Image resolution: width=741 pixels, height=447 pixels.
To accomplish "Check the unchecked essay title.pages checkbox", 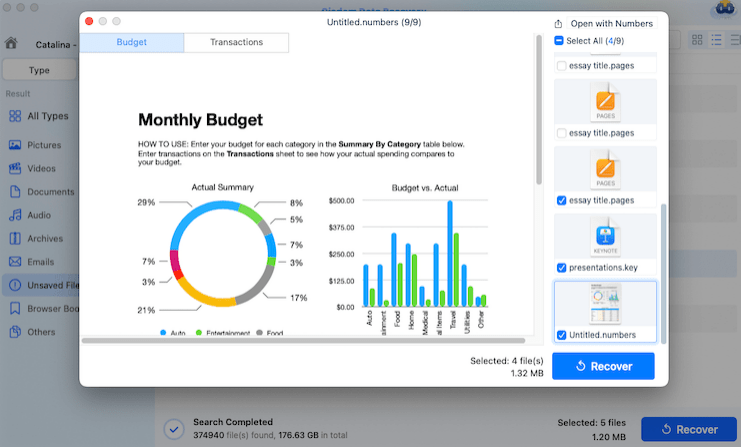I will [561, 133].
